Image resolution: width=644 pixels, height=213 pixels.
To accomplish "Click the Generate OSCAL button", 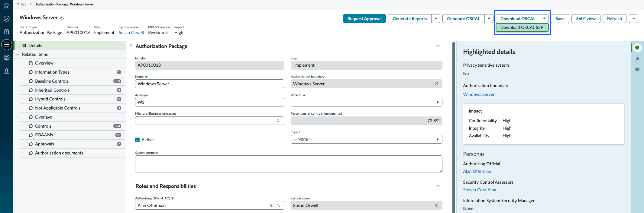I will coord(463,18).
